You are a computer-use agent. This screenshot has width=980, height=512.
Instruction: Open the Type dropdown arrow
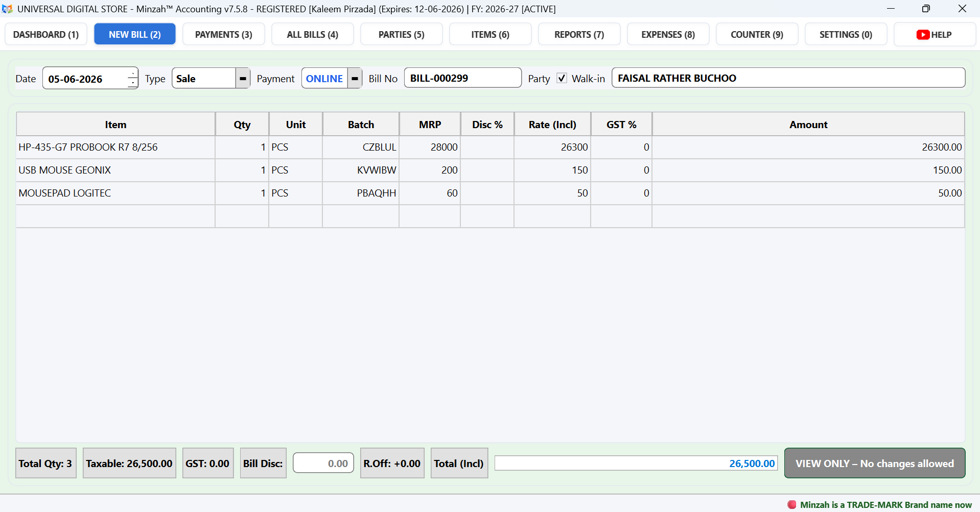243,78
